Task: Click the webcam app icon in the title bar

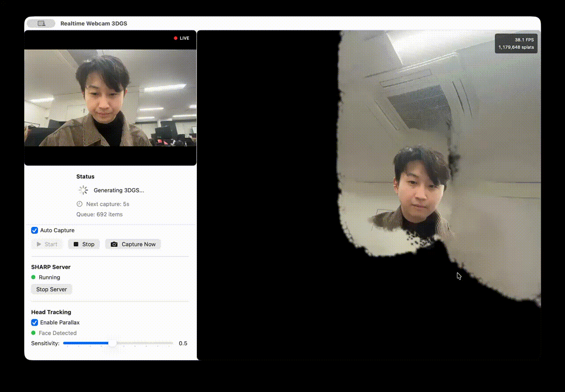Action: (41, 23)
